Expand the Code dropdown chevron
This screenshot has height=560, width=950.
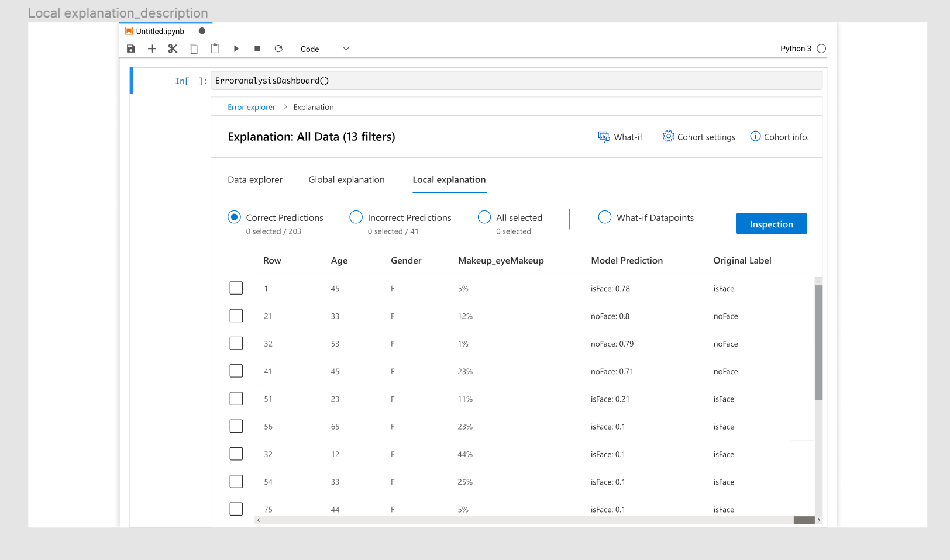pyautogui.click(x=346, y=49)
